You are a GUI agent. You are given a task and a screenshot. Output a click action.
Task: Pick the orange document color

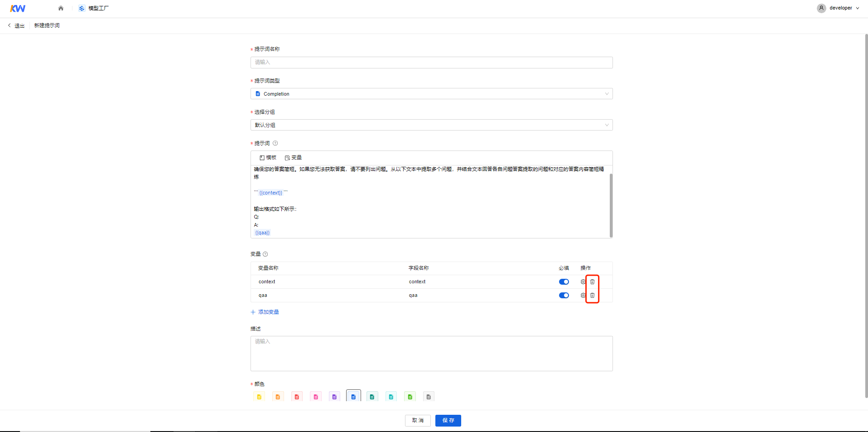coord(278,397)
